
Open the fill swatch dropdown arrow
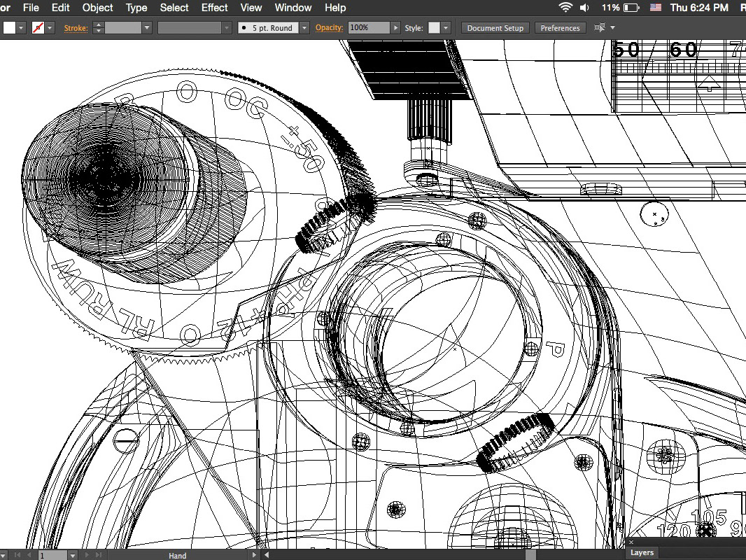(x=21, y=28)
